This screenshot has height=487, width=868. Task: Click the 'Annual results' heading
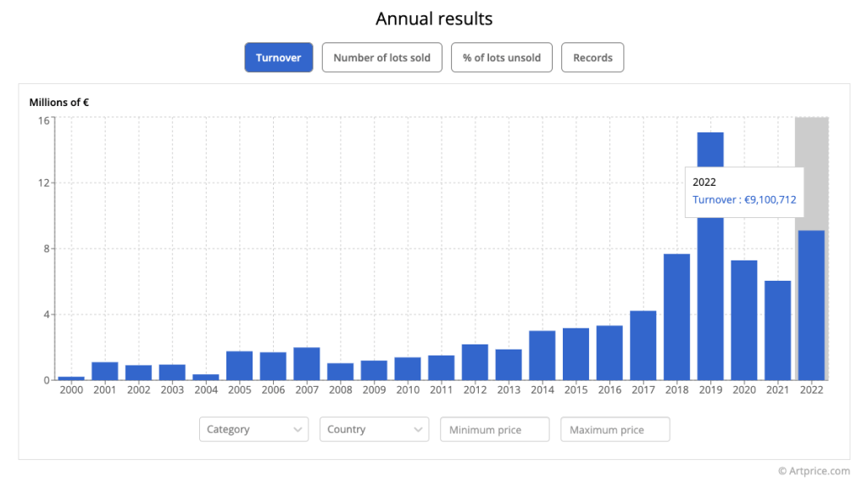tap(434, 19)
